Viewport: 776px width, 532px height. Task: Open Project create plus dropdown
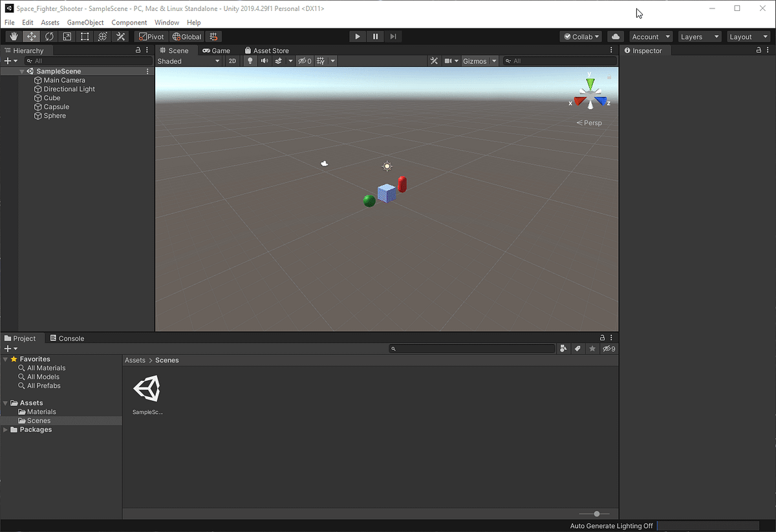(x=11, y=348)
